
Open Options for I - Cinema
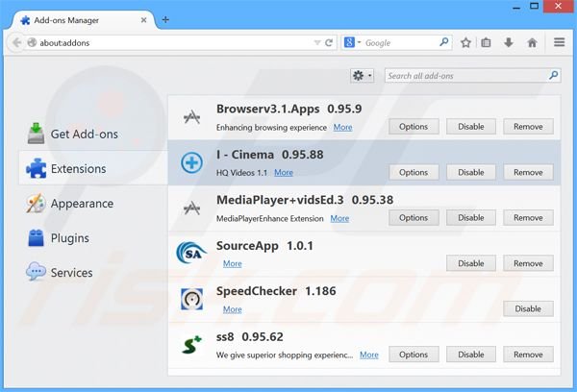tap(414, 172)
